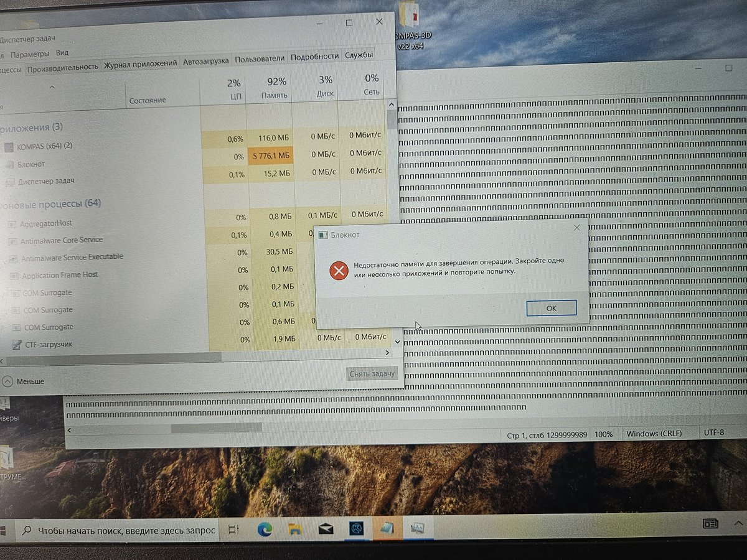Open Microsoft Edge from the taskbar

click(265, 530)
